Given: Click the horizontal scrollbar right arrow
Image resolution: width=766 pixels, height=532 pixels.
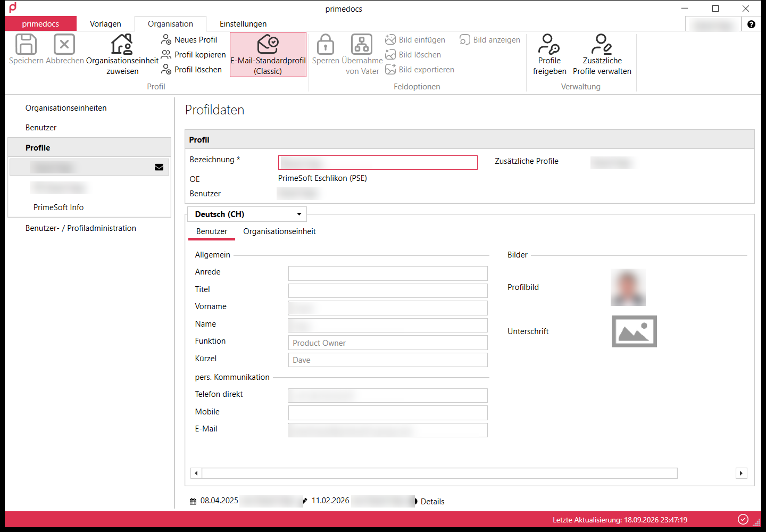Looking at the screenshot, I should [742, 473].
